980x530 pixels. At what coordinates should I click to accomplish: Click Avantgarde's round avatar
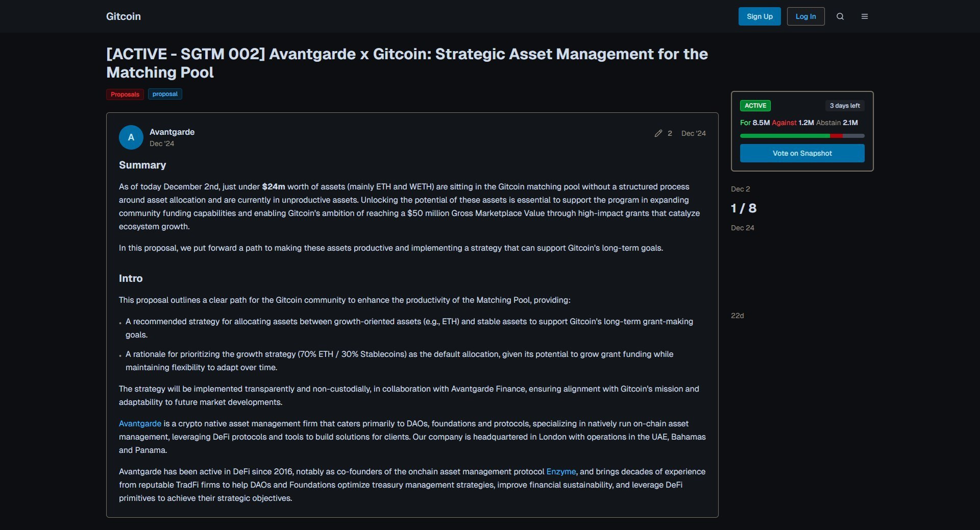pyautogui.click(x=131, y=137)
